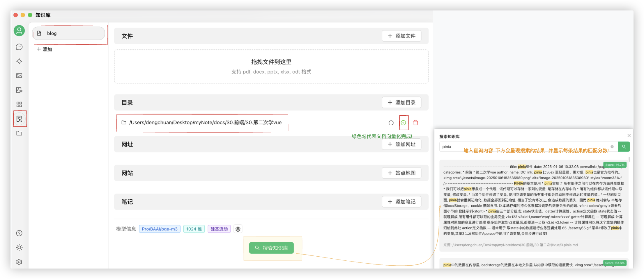
Task: Open the files folder sidebar icon
Action: pos(19,133)
